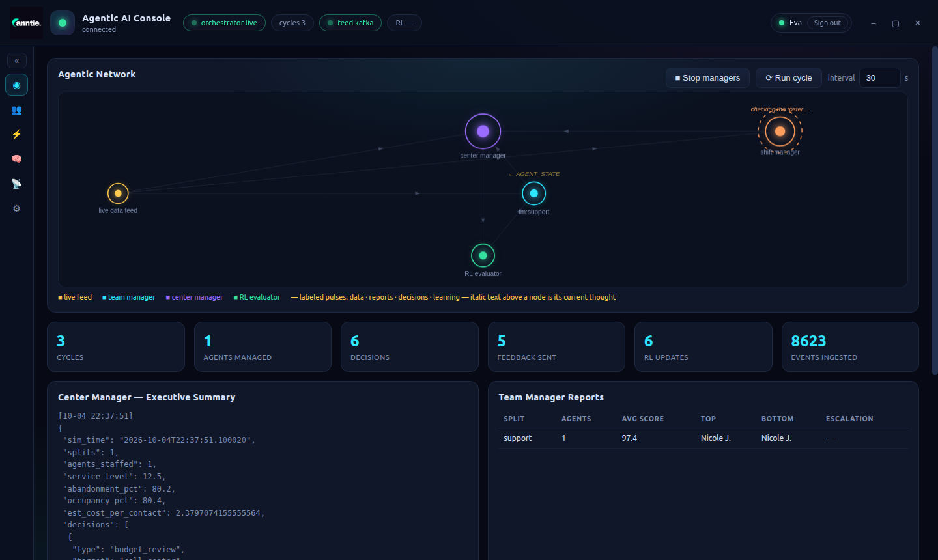Select the RL evaluator node
Viewport: 938px width, 560px height.
[483, 255]
